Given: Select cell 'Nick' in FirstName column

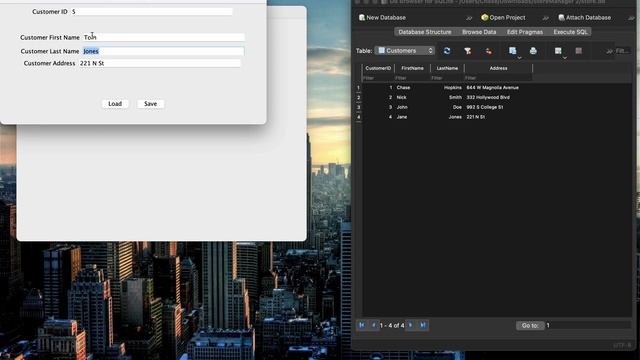Looking at the screenshot, I should point(412,98).
